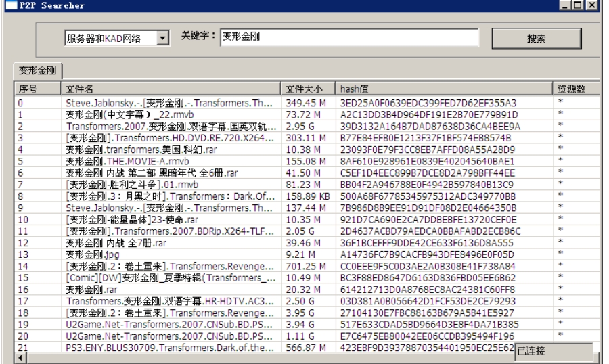The image size is (609, 364).
Task: Select the 变形金刚 results tab
Action: (38, 70)
